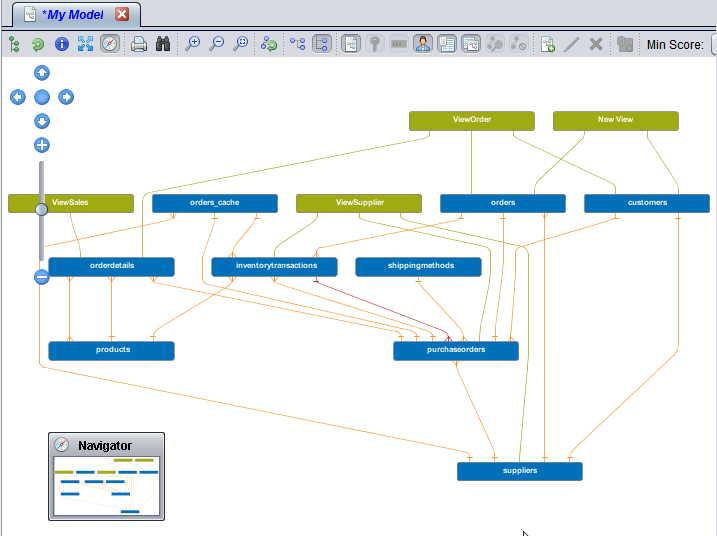Pan diagram right with arrow button
The image size is (717, 536).
pos(66,97)
